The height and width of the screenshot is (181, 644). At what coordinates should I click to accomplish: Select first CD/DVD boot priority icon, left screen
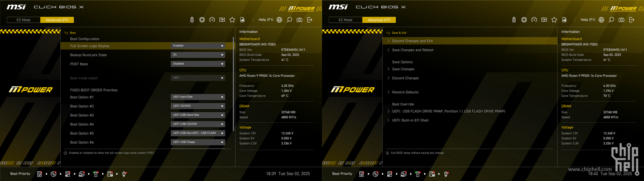click(x=53, y=174)
